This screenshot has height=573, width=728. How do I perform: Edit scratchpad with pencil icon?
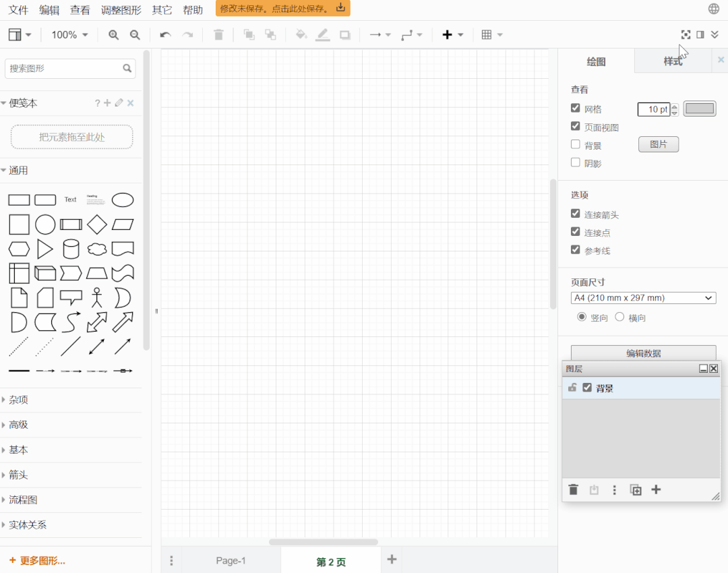point(119,102)
